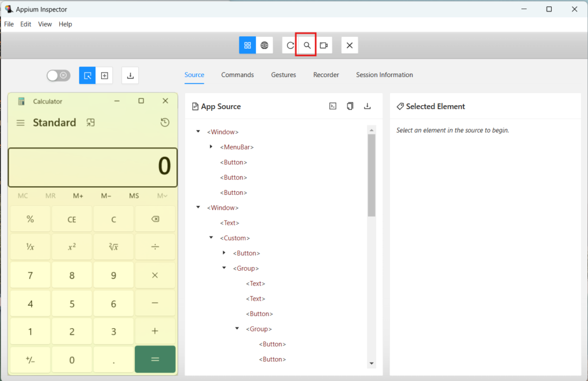The height and width of the screenshot is (381, 588).
Task: Switch to the Commands tab
Action: point(237,75)
